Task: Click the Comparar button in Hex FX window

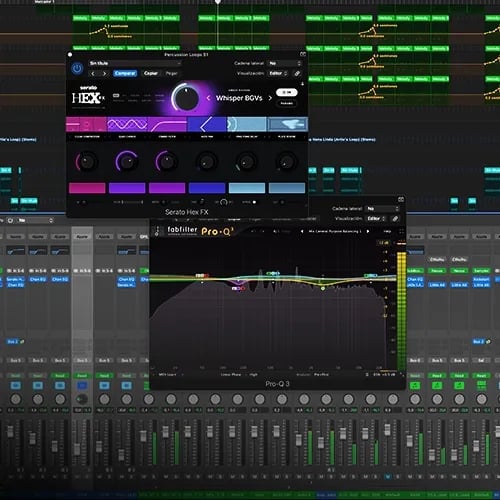Action: [x=125, y=73]
